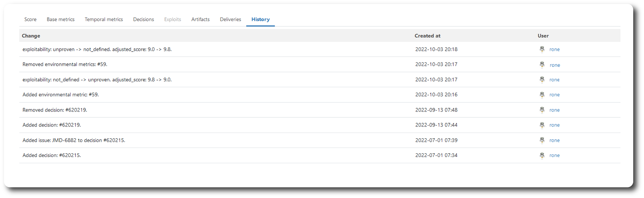
Task: Open the Deliveries tab
Action: [230, 19]
